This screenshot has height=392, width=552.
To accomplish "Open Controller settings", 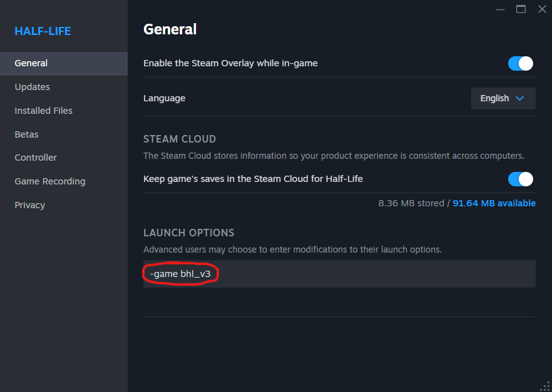I will point(36,158).
